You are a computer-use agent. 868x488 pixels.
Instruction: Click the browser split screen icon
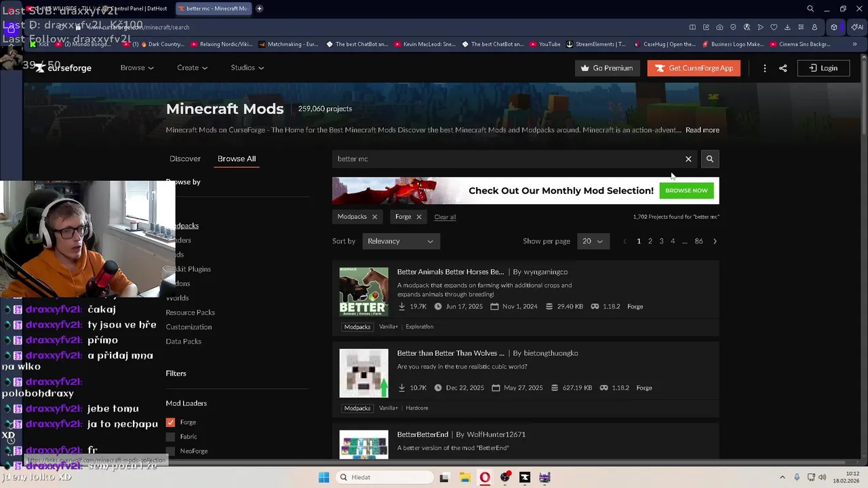[x=692, y=27]
